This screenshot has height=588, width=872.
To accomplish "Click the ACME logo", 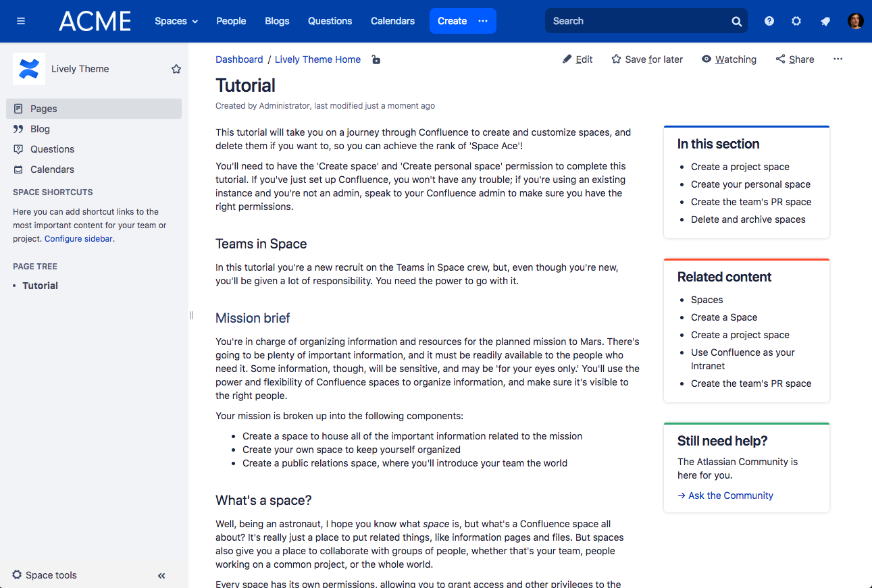I will coord(95,21).
